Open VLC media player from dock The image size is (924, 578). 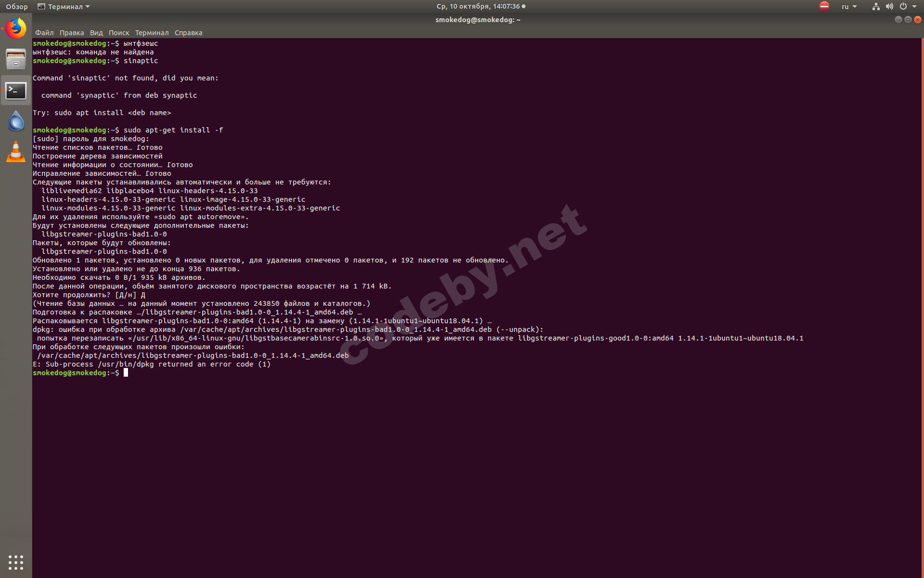pyautogui.click(x=16, y=152)
